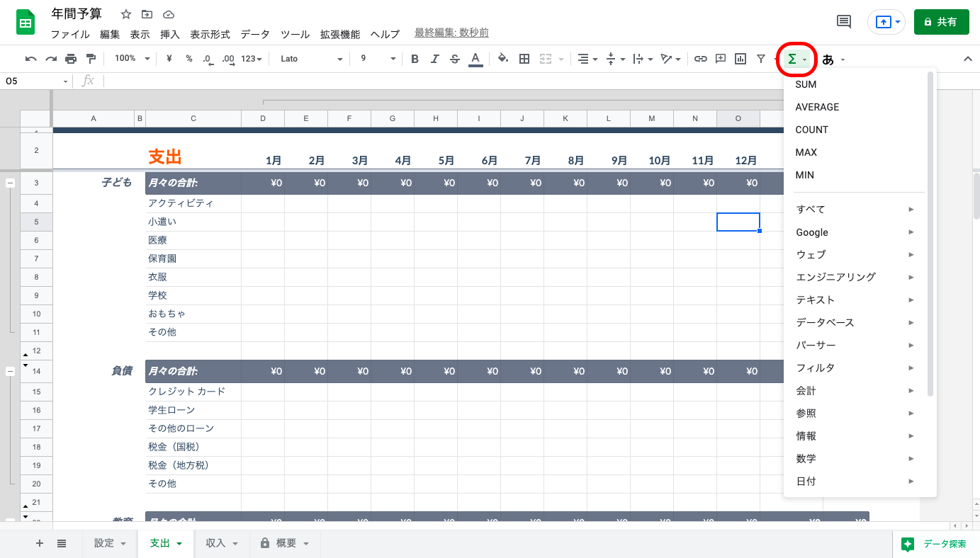The width and height of the screenshot is (980, 558).
Task: Open the ファイル menu
Action: point(70,34)
